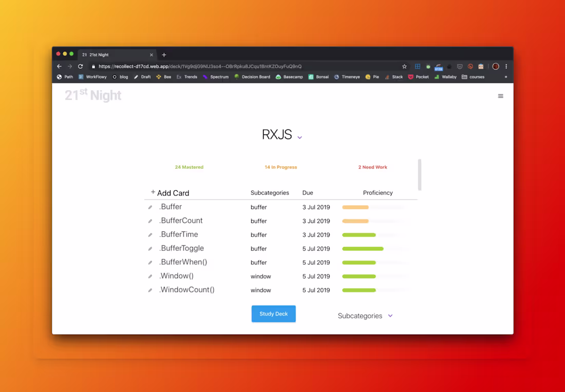Click the "5 Jul 2019" date for .BufferToggle
This screenshot has width=565, height=392.
[316, 249]
